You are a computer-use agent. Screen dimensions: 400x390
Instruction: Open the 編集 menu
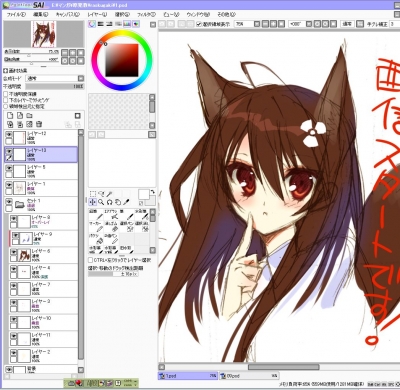coord(41,14)
